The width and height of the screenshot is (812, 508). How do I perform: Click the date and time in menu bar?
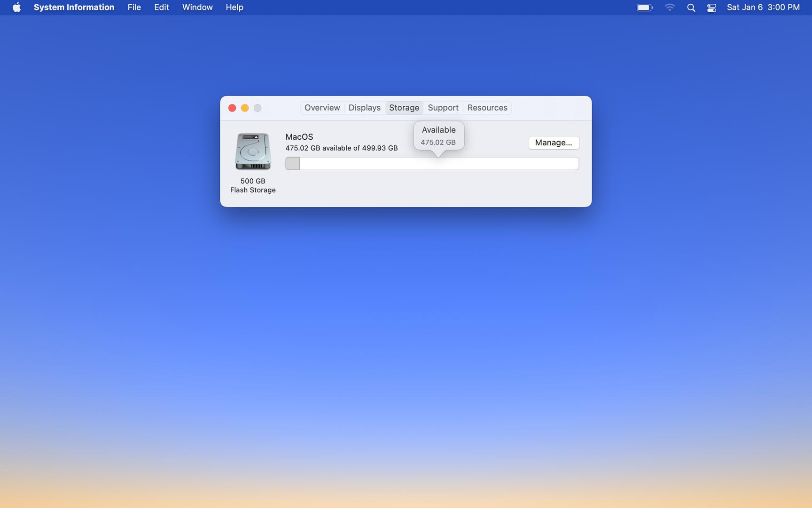[x=763, y=8]
